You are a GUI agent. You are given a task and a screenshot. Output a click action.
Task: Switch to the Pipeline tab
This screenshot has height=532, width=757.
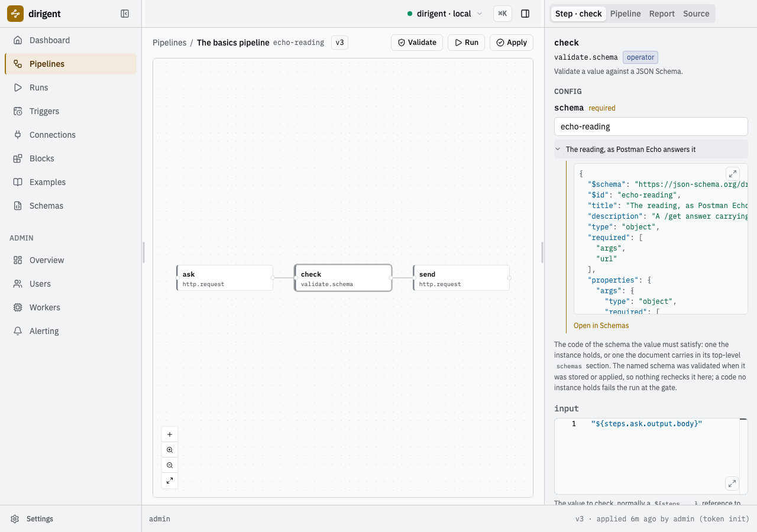(625, 14)
